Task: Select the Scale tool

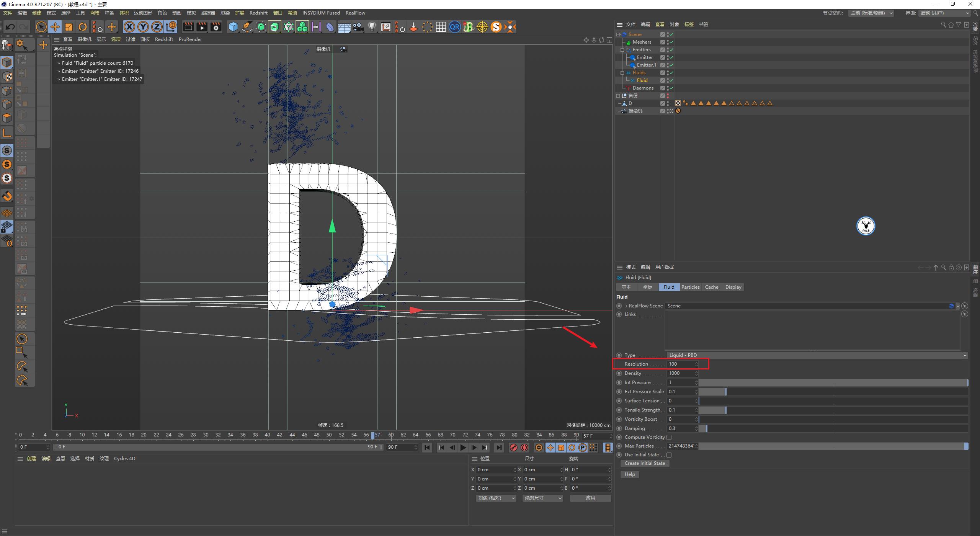Action: pos(69,27)
